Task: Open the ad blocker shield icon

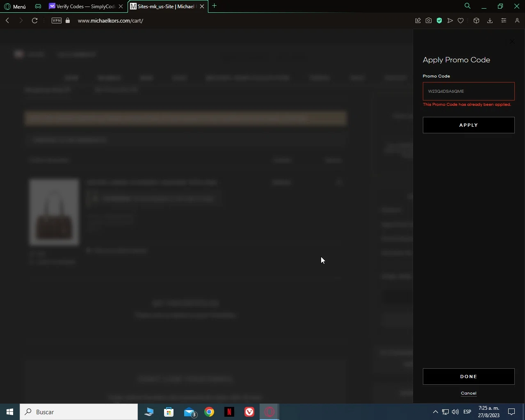Action: tap(439, 21)
